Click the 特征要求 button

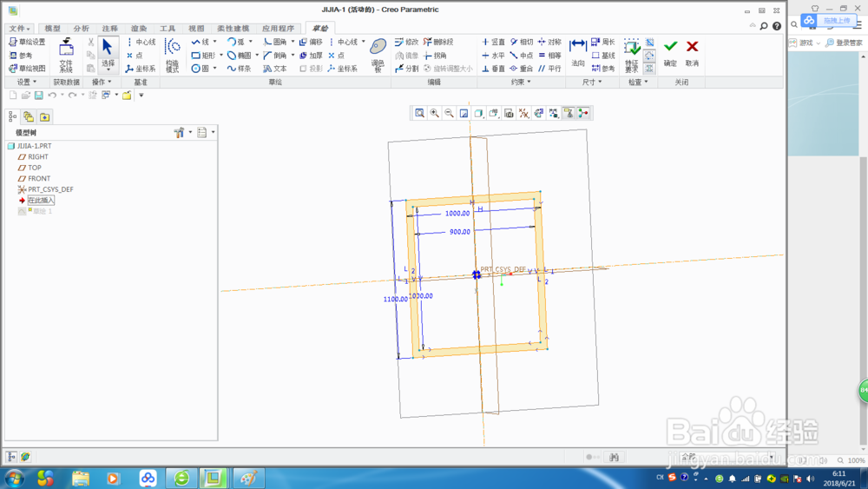(x=632, y=56)
